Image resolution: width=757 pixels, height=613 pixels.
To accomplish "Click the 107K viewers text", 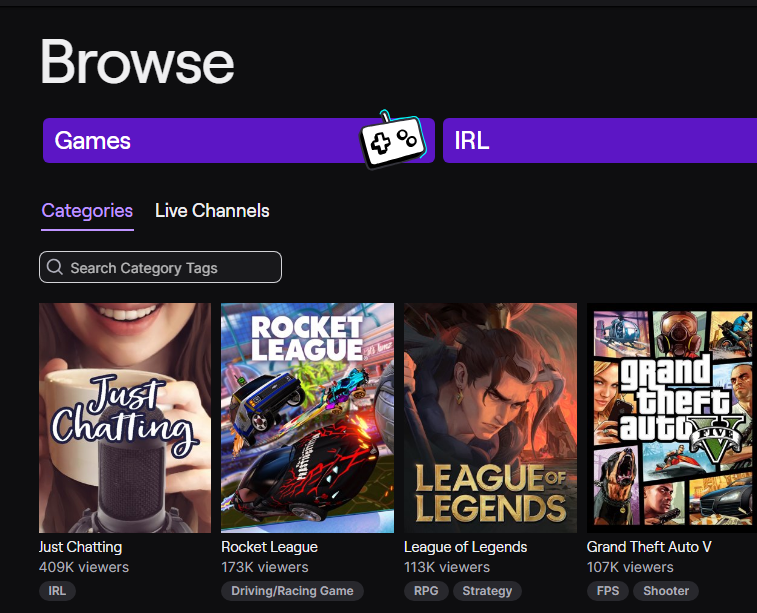I will coord(630,567).
